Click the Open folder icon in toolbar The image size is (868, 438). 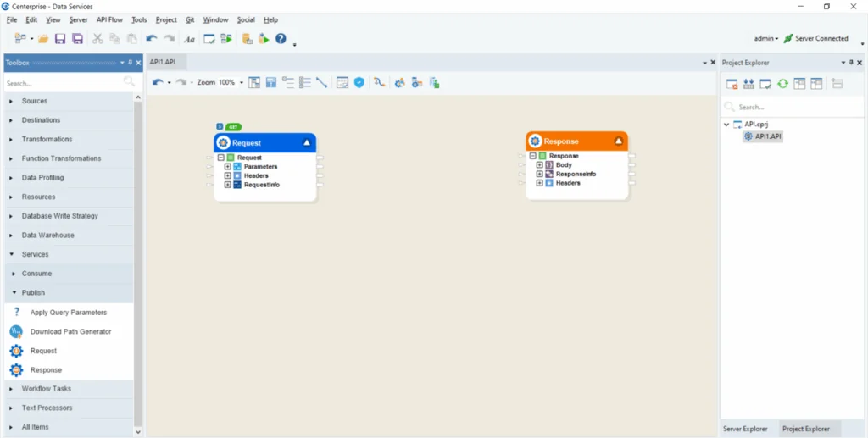43,39
